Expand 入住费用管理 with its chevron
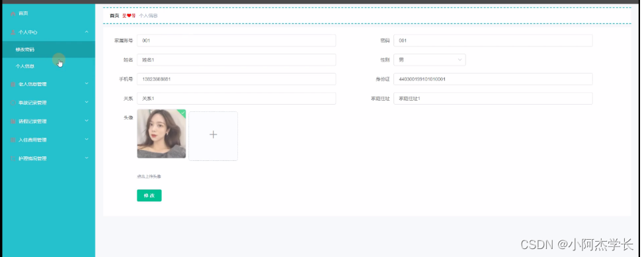The width and height of the screenshot is (644, 257). pos(87,139)
